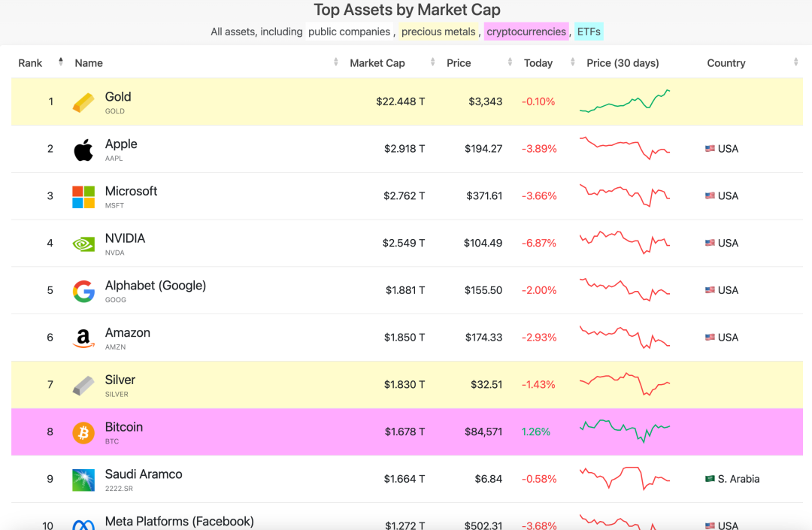Click the Microsoft logo icon
The height and width of the screenshot is (530, 812).
[x=83, y=197]
